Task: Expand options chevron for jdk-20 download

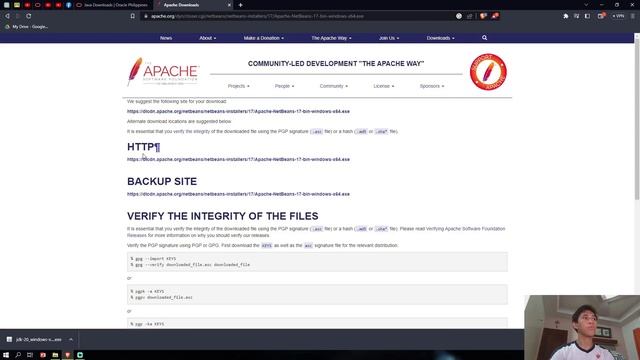Action: point(71,340)
